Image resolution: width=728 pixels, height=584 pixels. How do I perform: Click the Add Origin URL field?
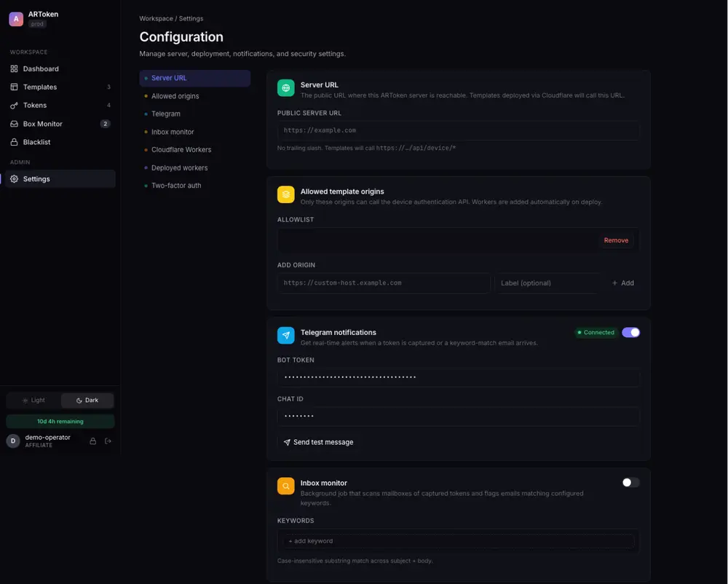[x=384, y=283]
